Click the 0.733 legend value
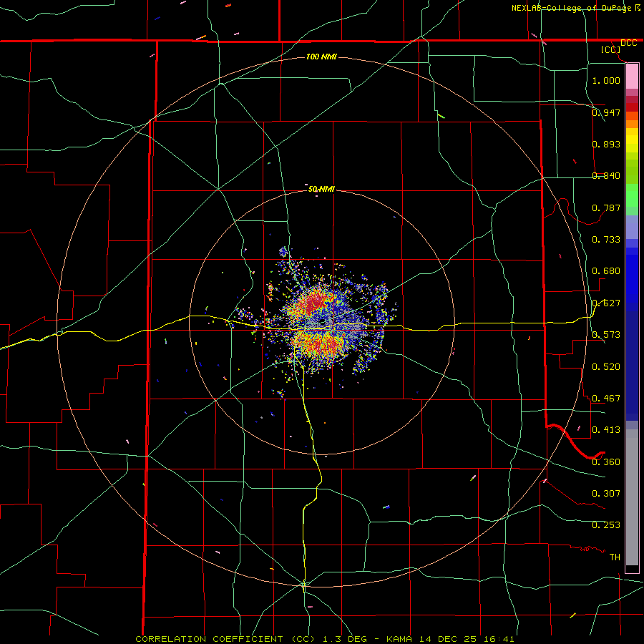The height and width of the screenshot is (644, 644). tap(606, 240)
